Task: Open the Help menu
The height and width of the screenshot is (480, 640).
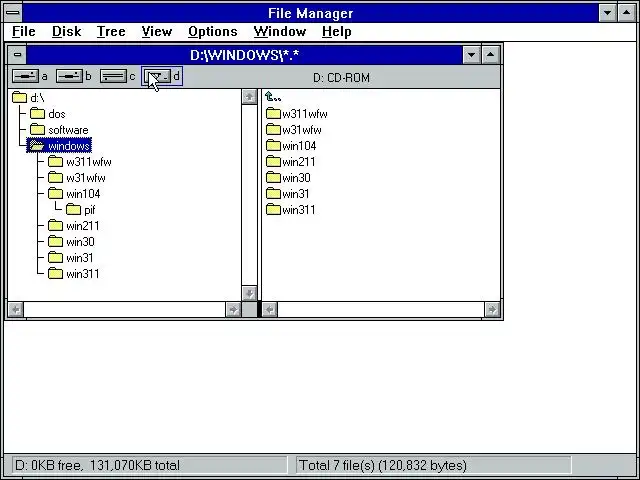Action: pos(336,31)
